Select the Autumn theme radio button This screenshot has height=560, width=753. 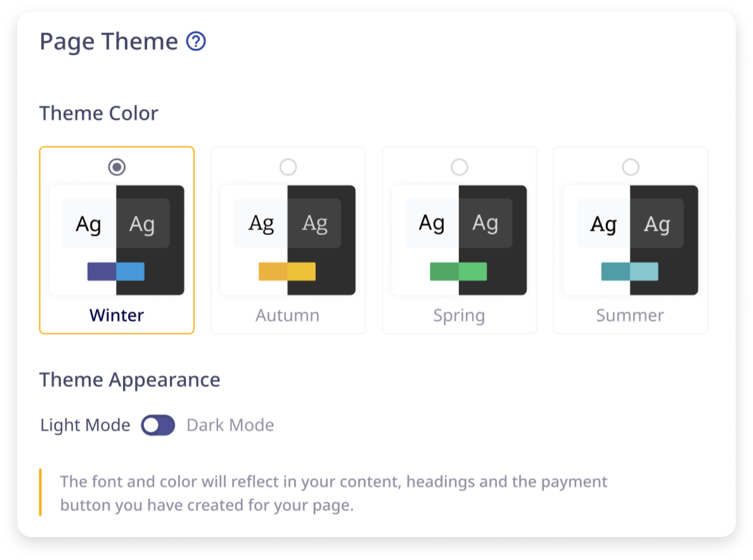pyautogui.click(x=287, y=167)
